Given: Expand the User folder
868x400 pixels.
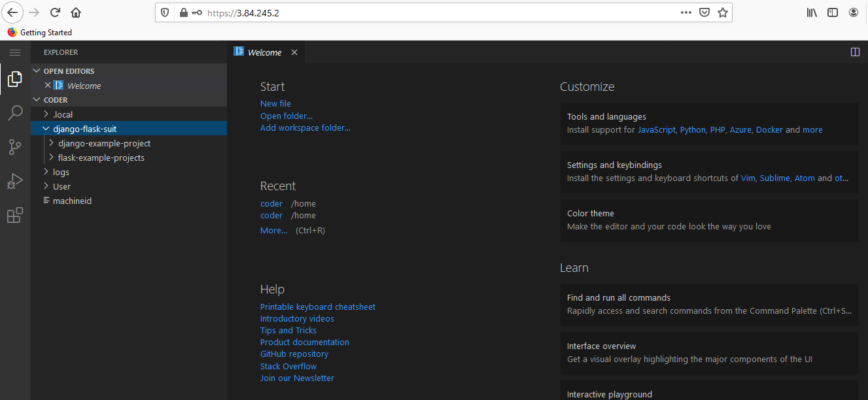Looking at the screenshot, I should click(129, 186).
